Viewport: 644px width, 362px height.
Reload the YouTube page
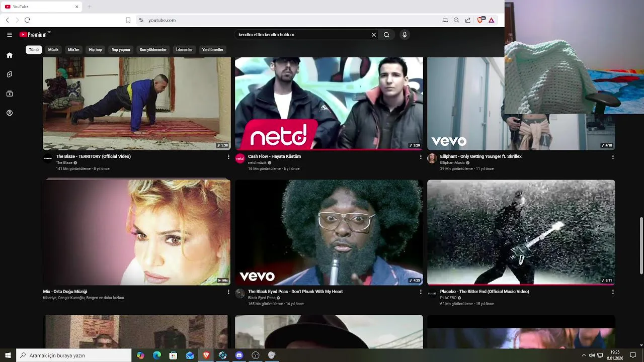tap(28, 20)
